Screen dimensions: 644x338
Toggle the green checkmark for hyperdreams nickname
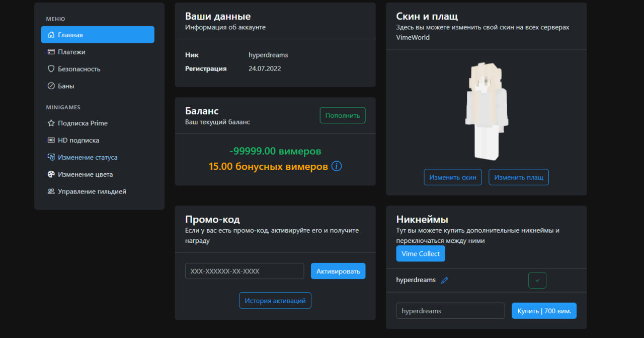pos(537,281)
